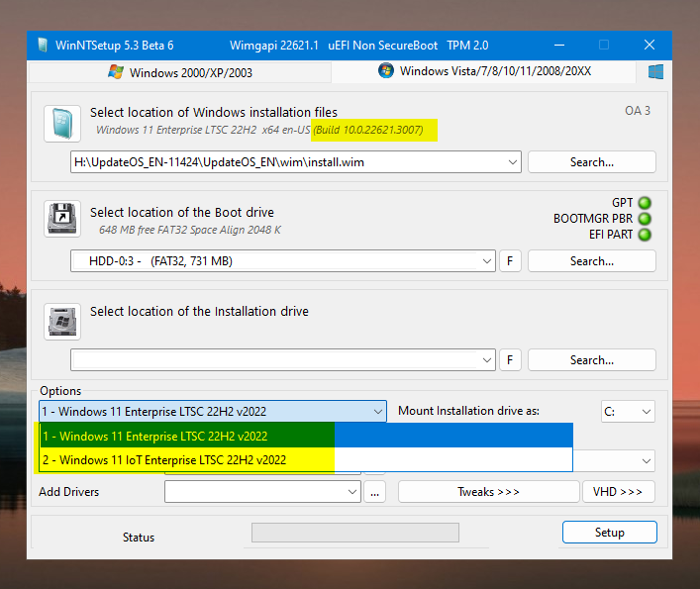
Task: Click the Windows logo icon beside the tabs
Action: 655,71
